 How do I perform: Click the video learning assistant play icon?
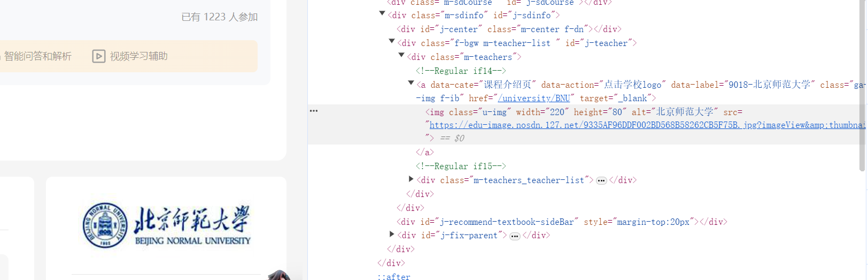[x=99, y=56]
